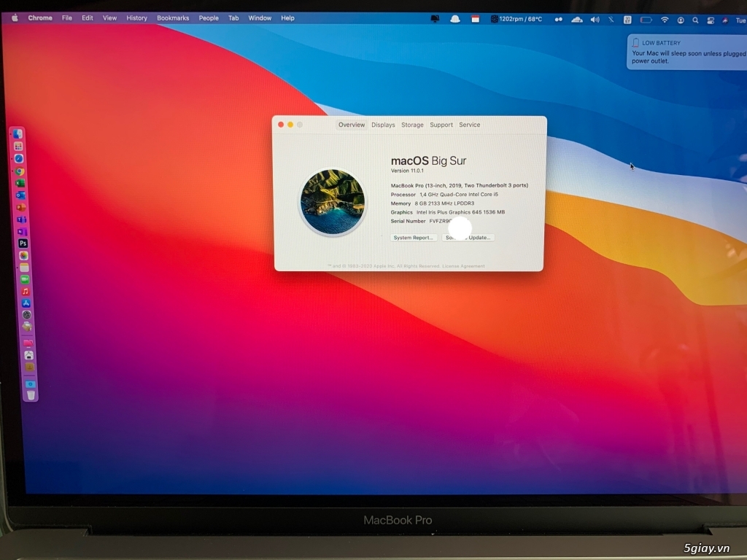Image resolution: width=747 pixels, height=560 pixels.
Task: Launch Safari from the Dock
Action: [19, 158]
